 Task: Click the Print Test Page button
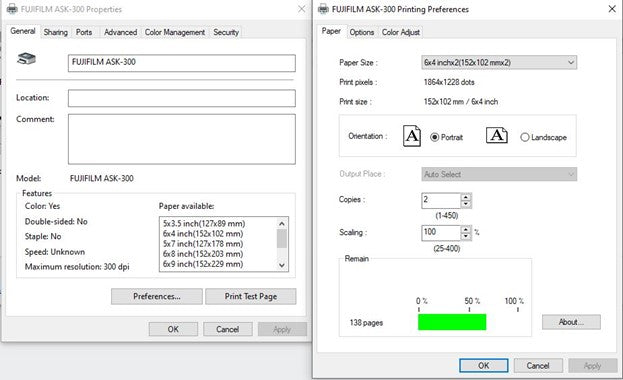pos(251,297)
